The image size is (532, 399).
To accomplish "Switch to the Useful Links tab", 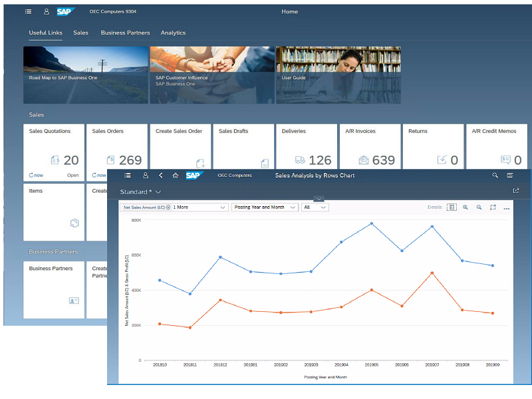I will (x=45, y=33).
